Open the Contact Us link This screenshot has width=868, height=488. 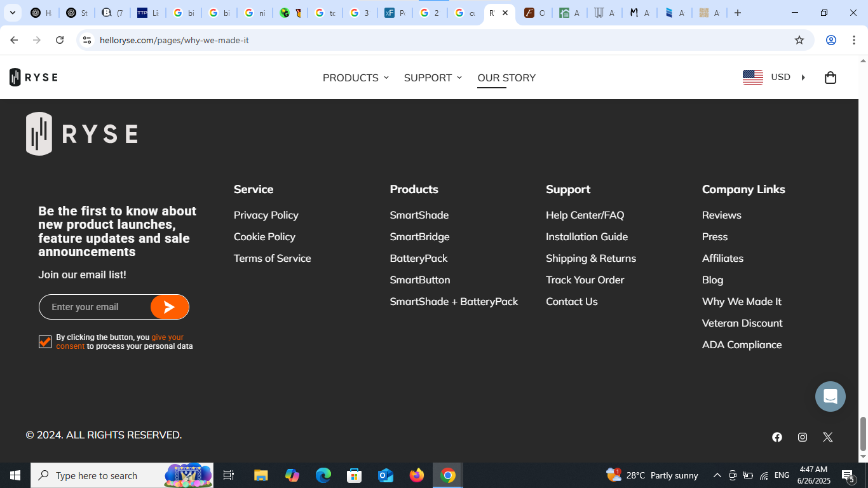point(571,301)
